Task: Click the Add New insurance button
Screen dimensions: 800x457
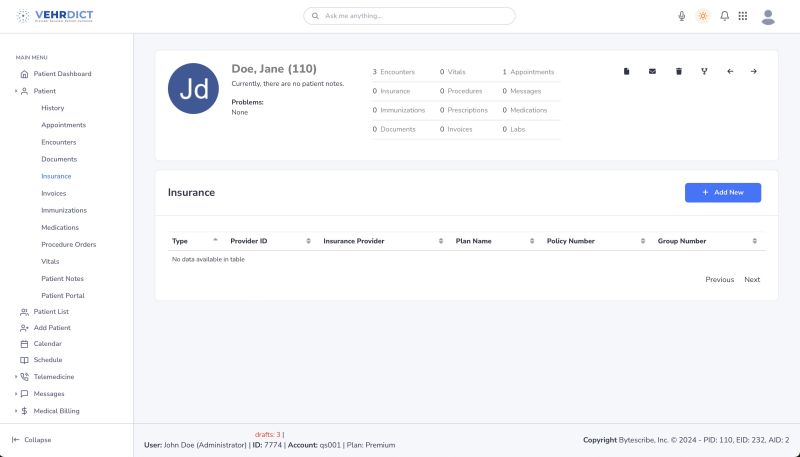Action: click(722, 192)
